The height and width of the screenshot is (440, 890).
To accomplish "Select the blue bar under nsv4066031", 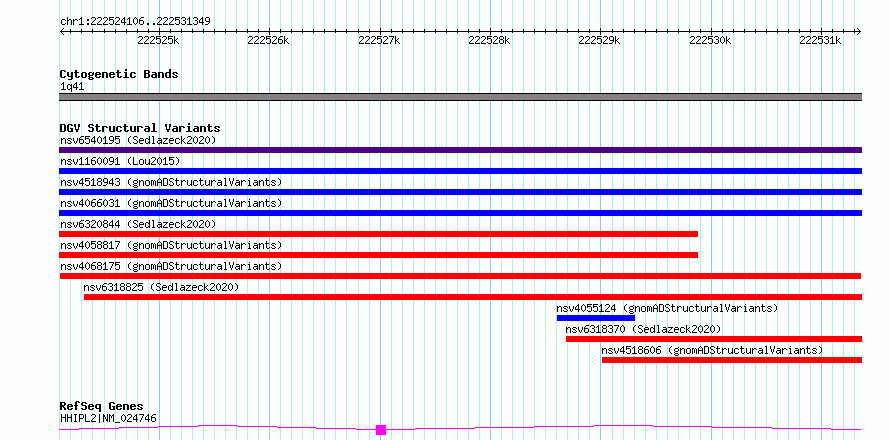I will point(460,213).
